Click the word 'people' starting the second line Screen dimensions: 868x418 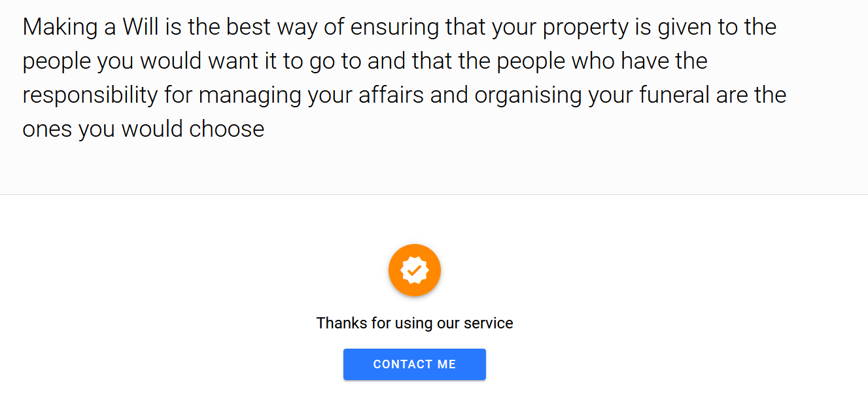click(x=57, y=61)
